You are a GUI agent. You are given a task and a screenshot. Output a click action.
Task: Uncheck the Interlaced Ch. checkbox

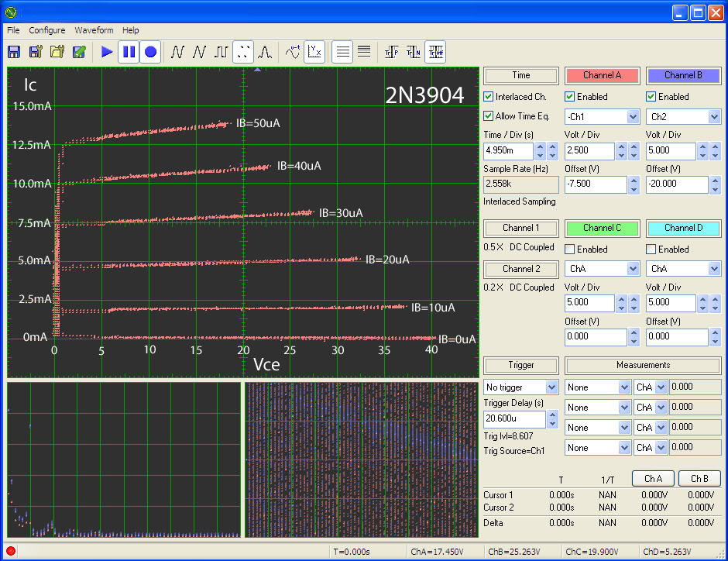[x=489, y=97]
